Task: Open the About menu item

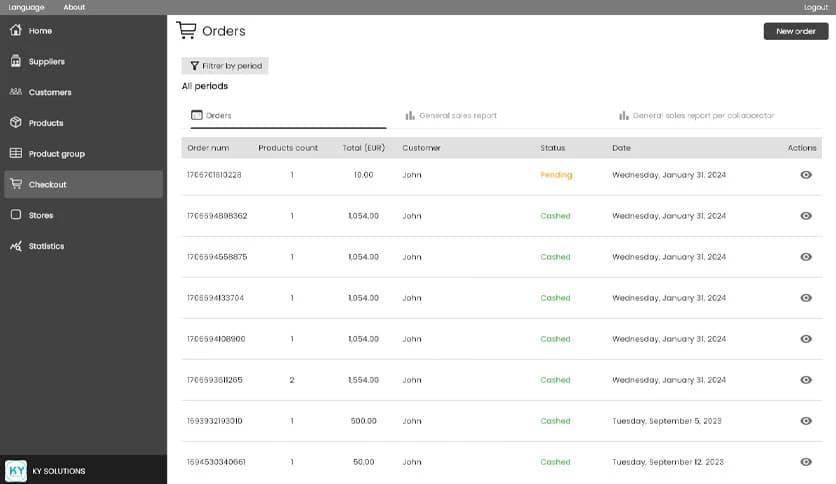Action: point(74,7)
